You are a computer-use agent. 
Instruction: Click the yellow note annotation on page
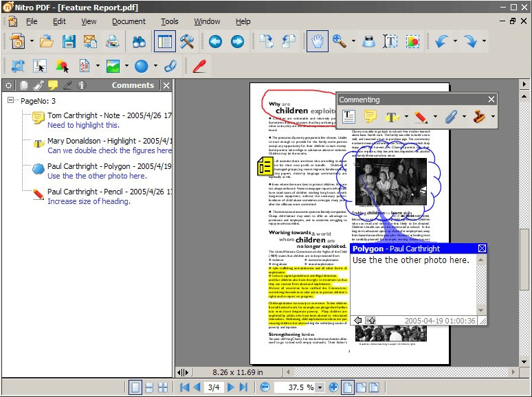pyautogui.click(x=265, y=166)
